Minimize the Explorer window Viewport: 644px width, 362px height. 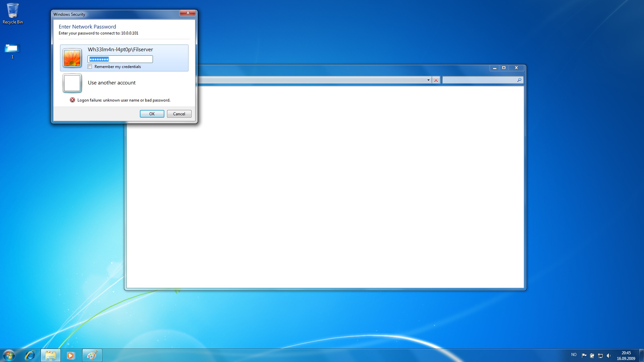[x=494, y=68]
